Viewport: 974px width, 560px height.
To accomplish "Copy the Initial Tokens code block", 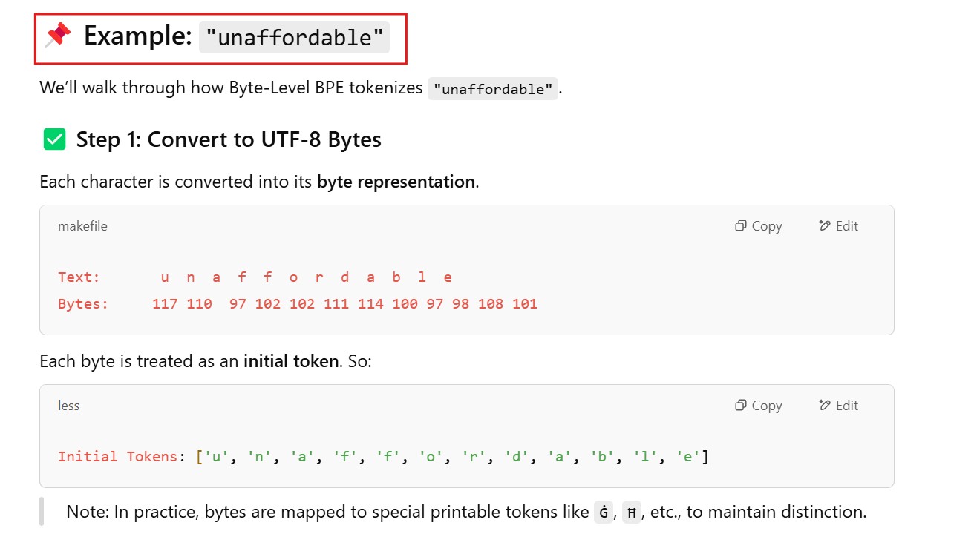I will (x=758, y=406).
